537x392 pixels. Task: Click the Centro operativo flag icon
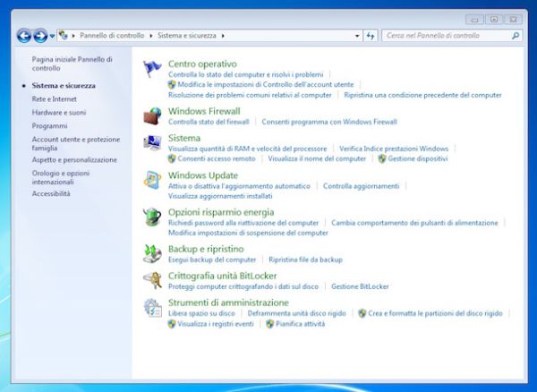click(x=153, y=70)
